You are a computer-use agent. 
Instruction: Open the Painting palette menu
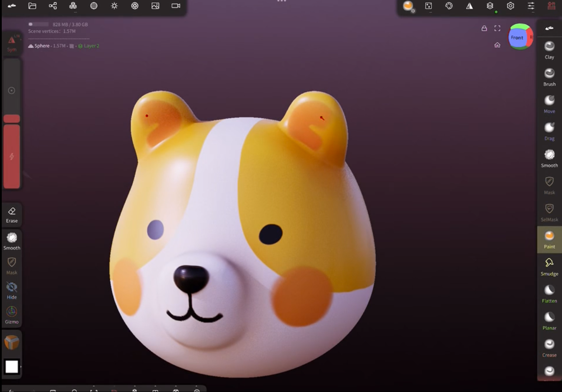pyautogui.click(x=449, y=6)
